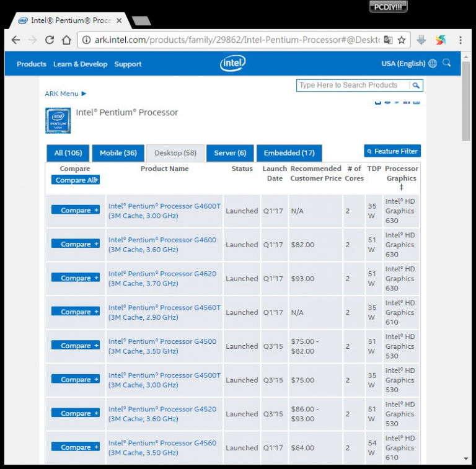
Task: Open the Products menu
Action: click(x=32, y=64)
